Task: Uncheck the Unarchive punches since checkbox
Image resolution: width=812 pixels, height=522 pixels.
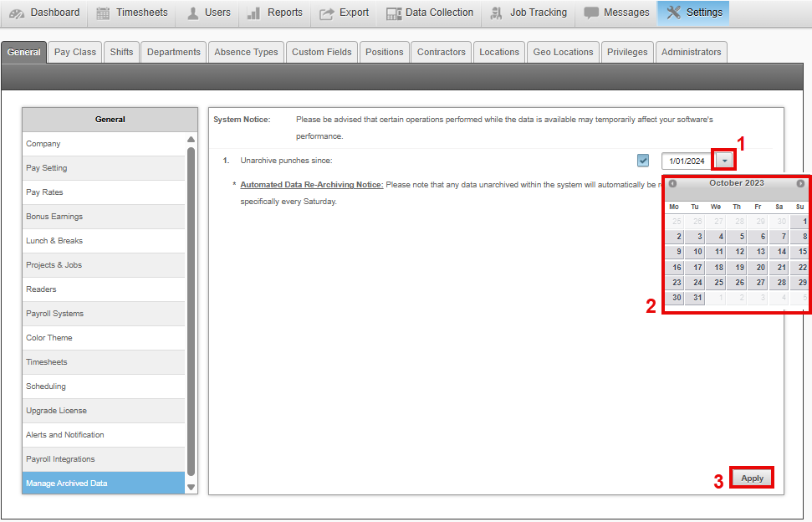Action: pos(643,161)
